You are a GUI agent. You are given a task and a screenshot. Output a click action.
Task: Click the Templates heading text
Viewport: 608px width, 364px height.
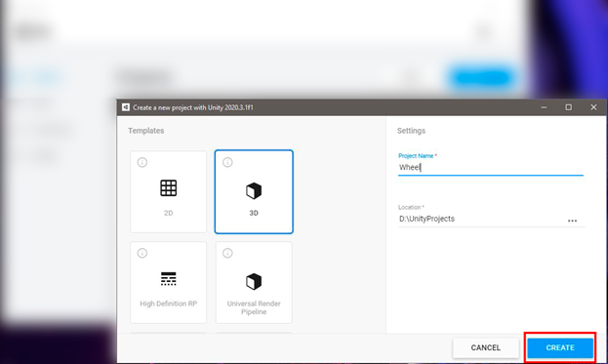(146, 131)
